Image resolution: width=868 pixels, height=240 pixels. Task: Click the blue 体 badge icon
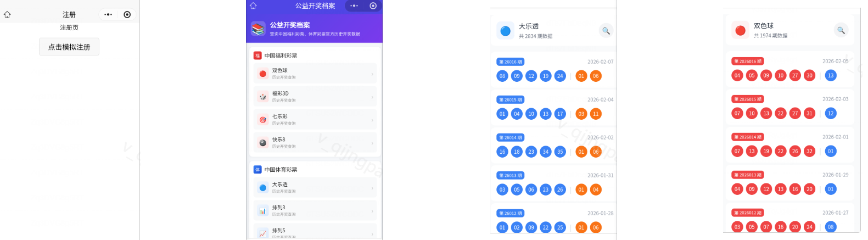click(257, 170)
